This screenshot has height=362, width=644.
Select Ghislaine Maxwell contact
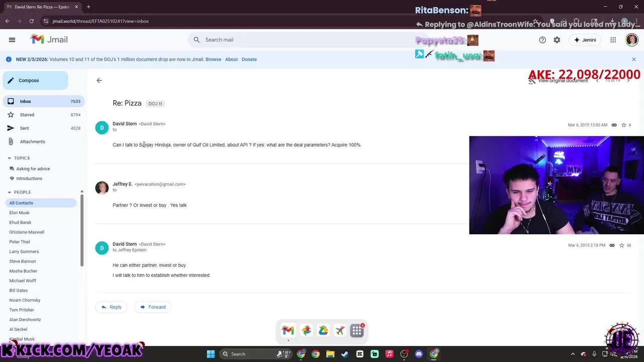pyautogui.click(x=27, y=232)
